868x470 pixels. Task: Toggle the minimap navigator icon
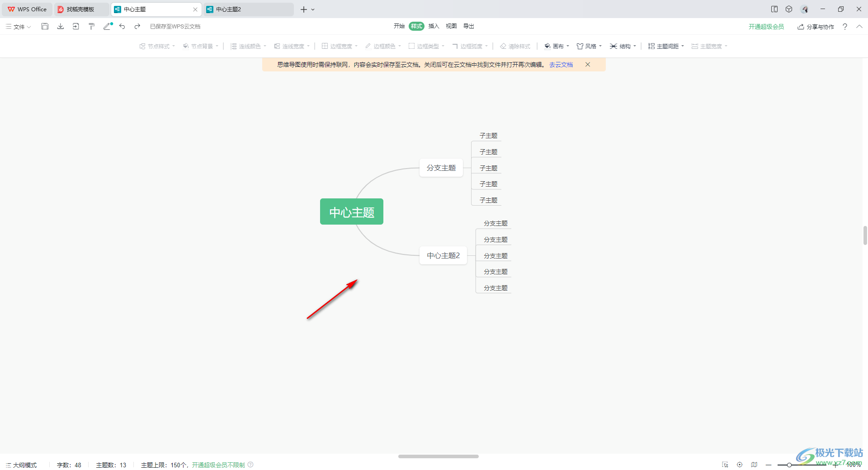[x=754, y=465]
